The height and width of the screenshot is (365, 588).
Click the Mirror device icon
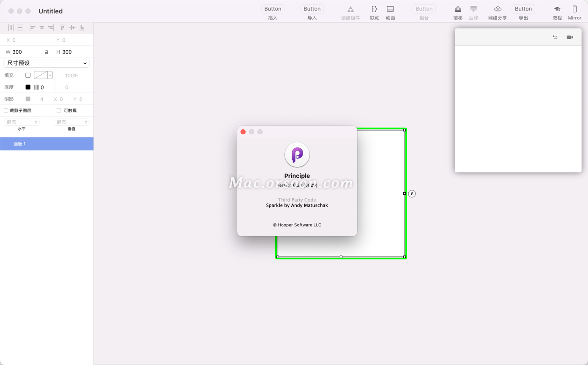(574, 9)
